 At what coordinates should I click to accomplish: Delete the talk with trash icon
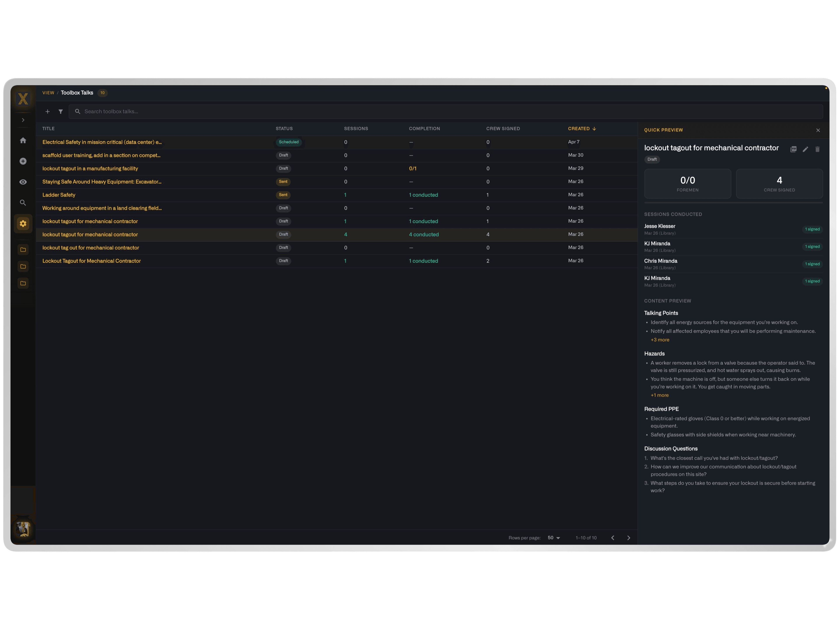[818, 149]
